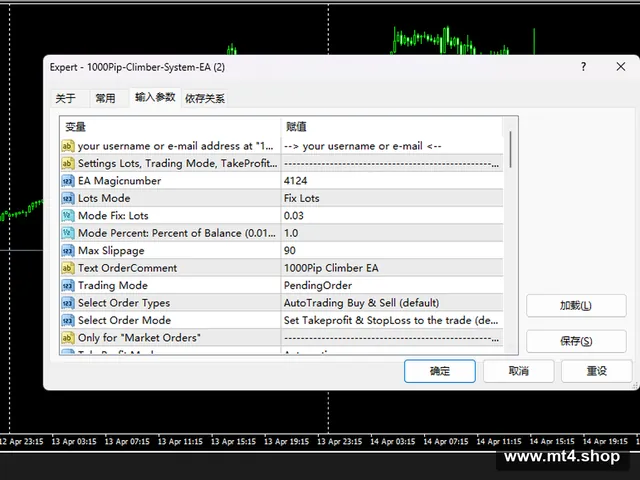This screenshot has width=640, height=480.
Task: Click the icon beside Lots Mode
Action: [68, 198]
